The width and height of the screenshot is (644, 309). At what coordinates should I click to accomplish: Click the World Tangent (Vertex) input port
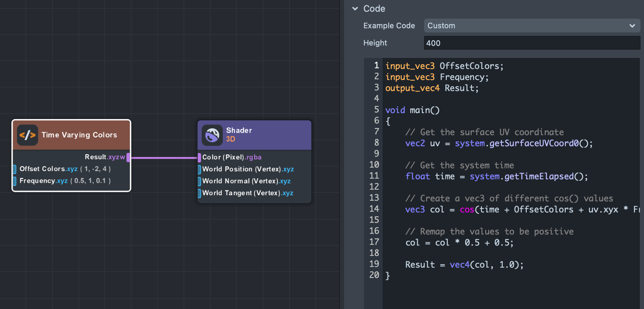tap(199, 193)
